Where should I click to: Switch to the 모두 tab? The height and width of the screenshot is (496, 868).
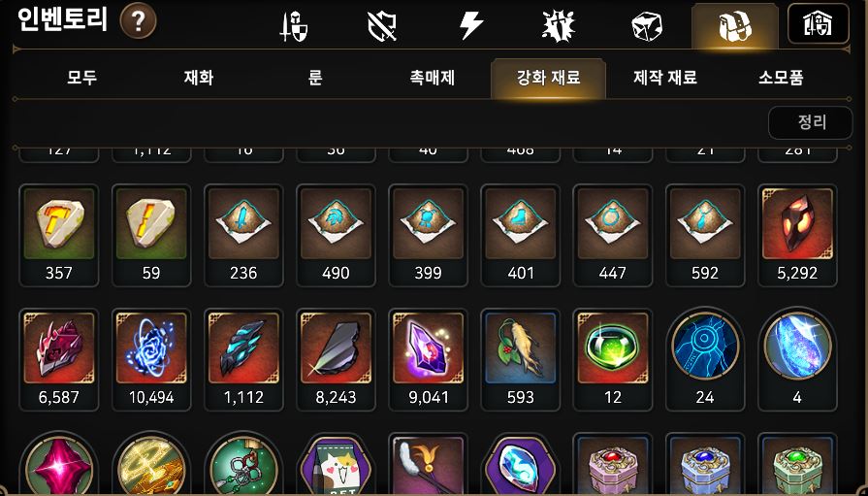pyautogui.click(x=81, y=78)
